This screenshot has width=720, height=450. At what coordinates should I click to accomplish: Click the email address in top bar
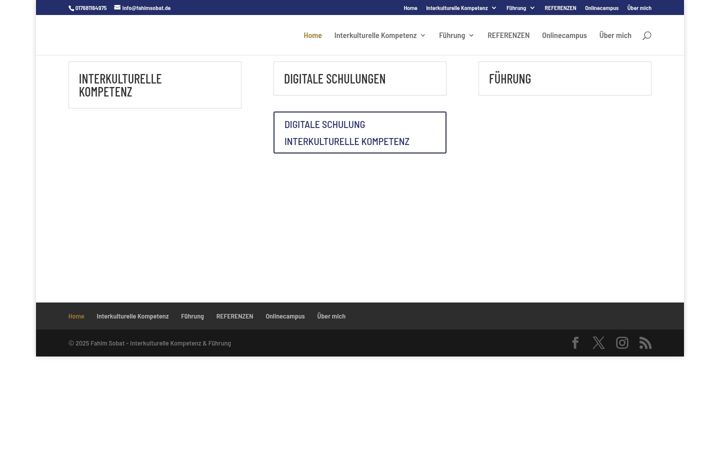142,8
